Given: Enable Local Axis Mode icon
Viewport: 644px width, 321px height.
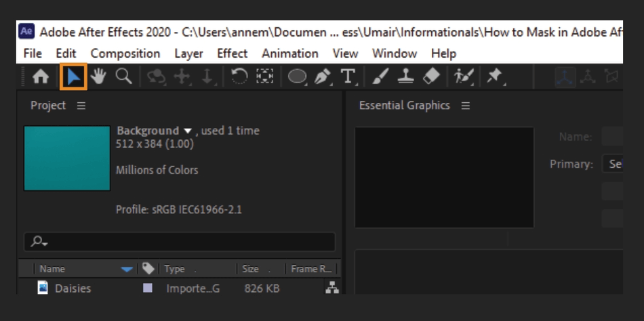Looking at the screenshot, I should coord(565,77).
